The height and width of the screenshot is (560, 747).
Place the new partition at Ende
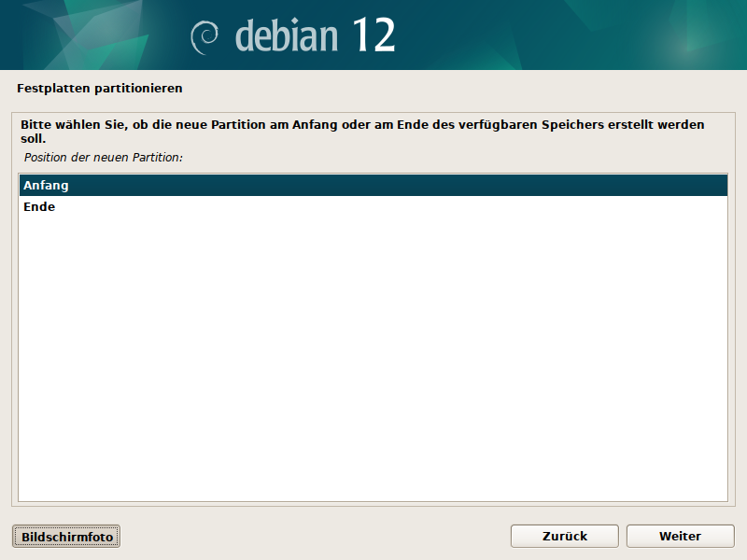pos(373,206)
